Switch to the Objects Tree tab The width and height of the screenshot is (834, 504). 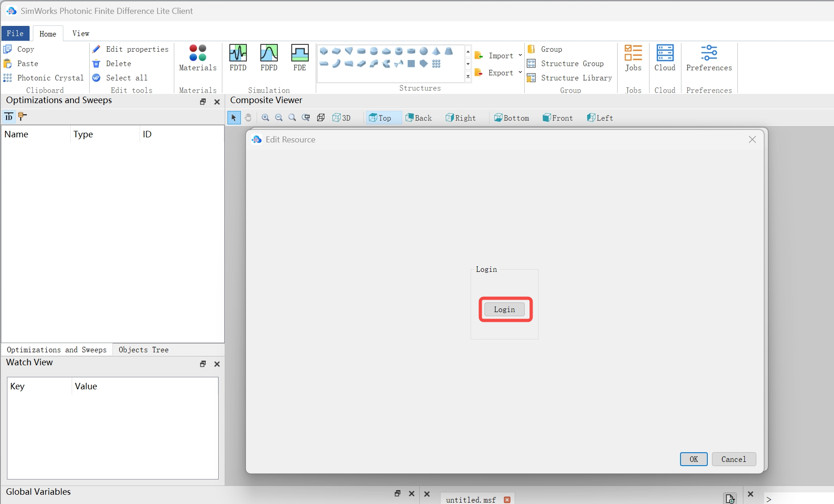(143, 350)
